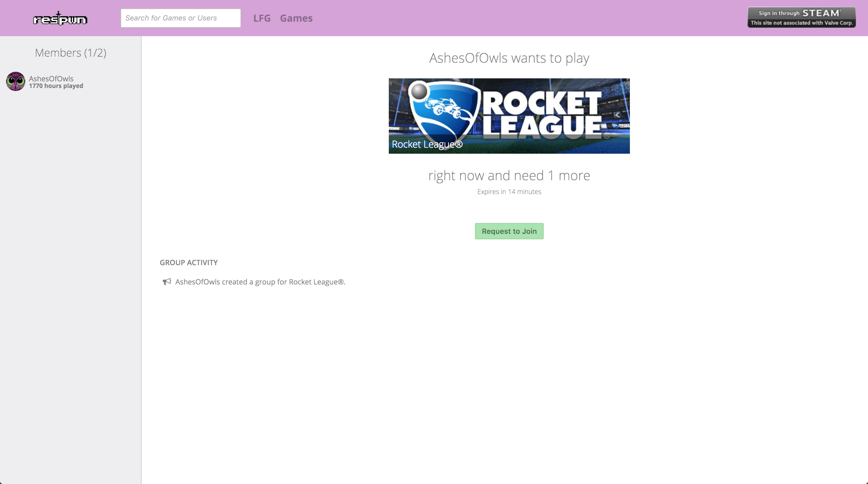The width and height of the screenshot is (868, 484).
Task: Click the Rocket League® caption on banner
Action: pyautogui.click(x=427, y=144)
